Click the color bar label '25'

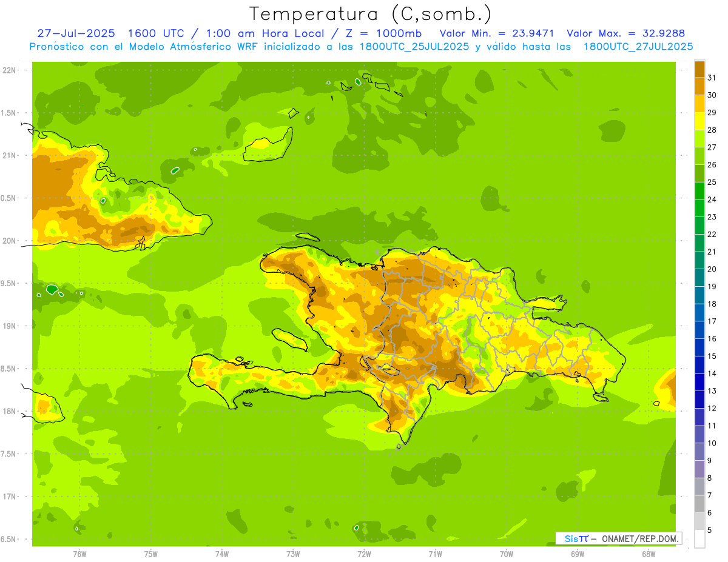pyautogui.click(x=712, y=182)
